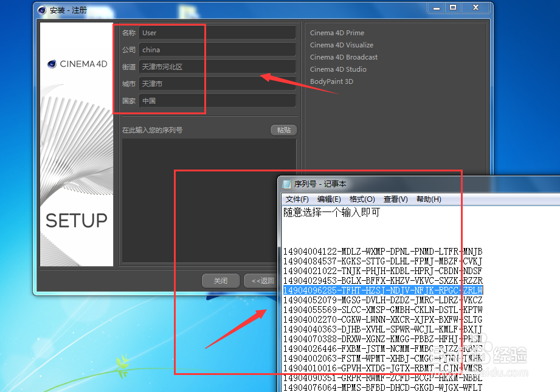The image size is (560, 392).
Task: Select Cinema 4D Broadcast in product list
Action: [344, 57]
